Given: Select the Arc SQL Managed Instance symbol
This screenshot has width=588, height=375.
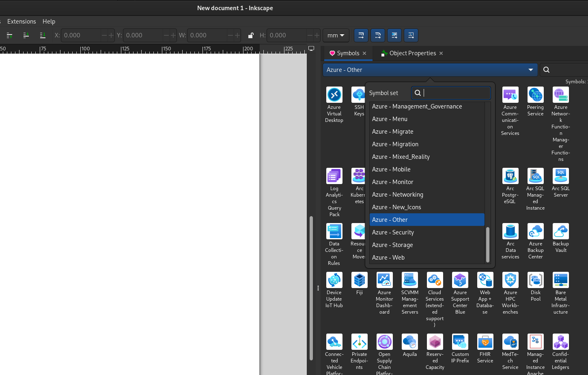Looking at the screenshot, I should click(x=535, y=189).
